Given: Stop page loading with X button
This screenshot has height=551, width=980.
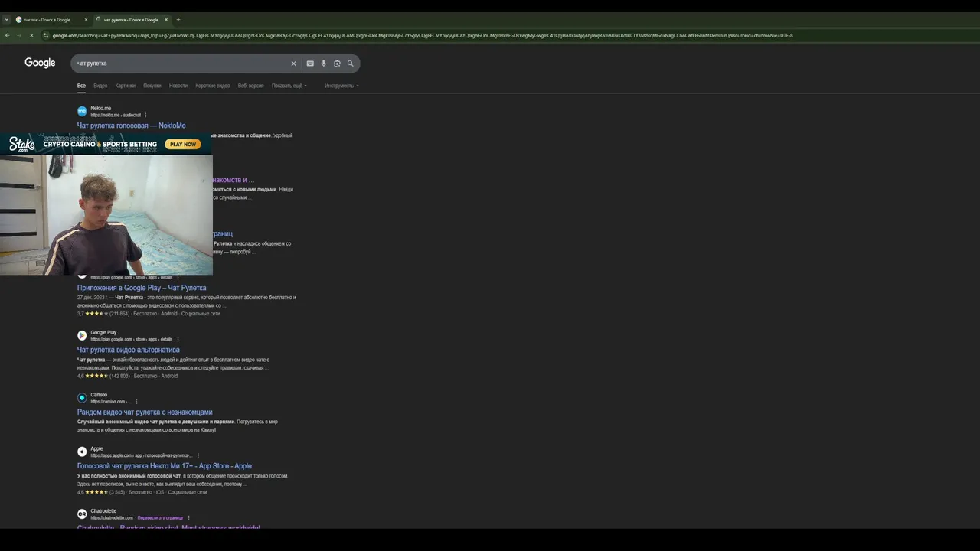Looking at the screenshot, I should pos(31,35).
